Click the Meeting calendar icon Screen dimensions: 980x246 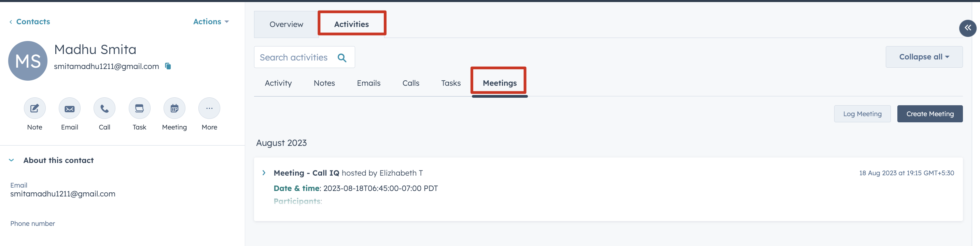coord(174,109)
